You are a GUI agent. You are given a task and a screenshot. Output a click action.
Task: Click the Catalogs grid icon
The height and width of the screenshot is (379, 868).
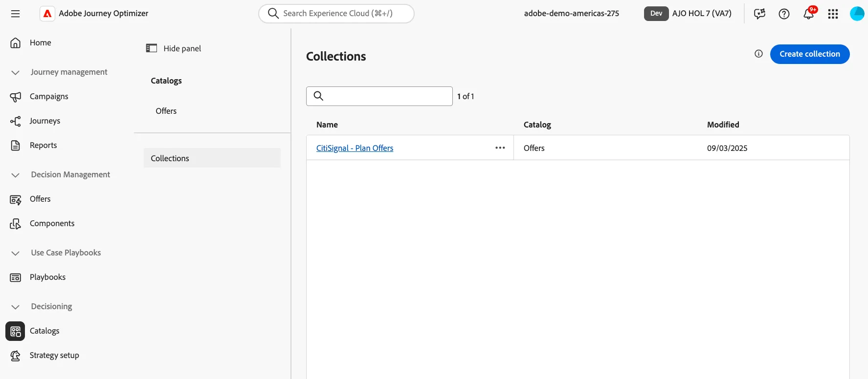(x=15, y=331)
